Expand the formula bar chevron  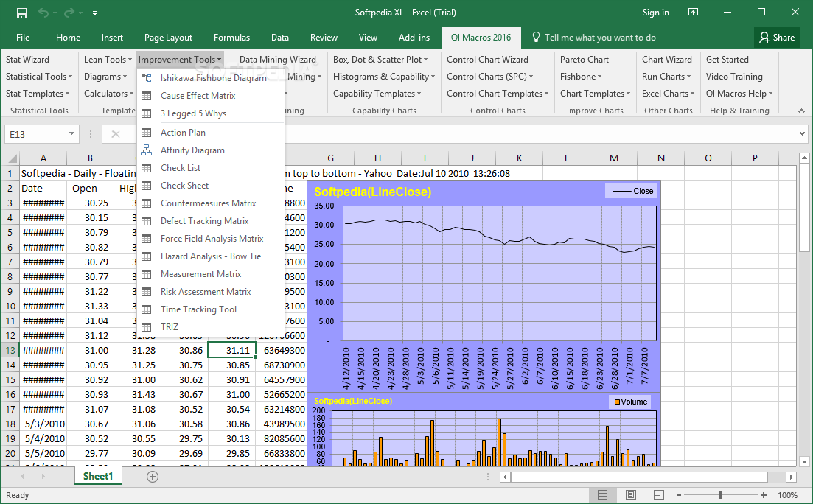click(803, 134)
